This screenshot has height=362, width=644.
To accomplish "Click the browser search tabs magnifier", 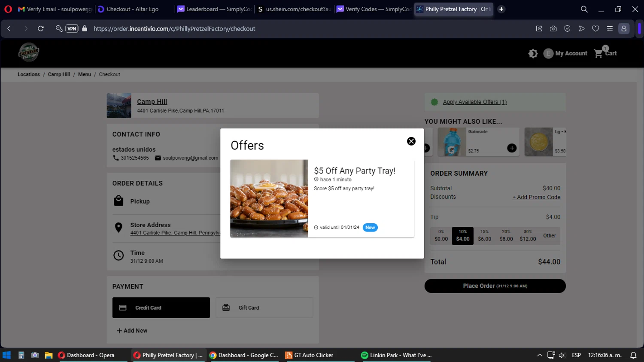I will pyautogui.click(x=584, y=9).
